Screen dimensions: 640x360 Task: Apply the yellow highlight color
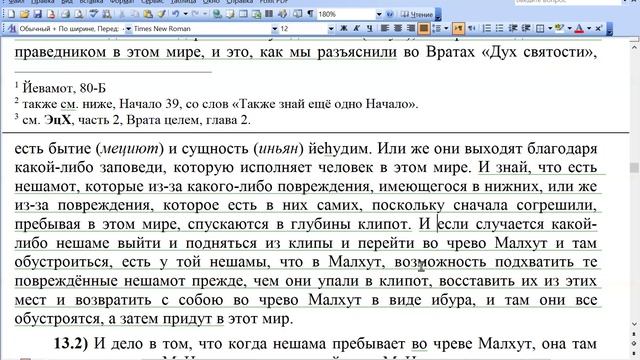pos(559,28)
